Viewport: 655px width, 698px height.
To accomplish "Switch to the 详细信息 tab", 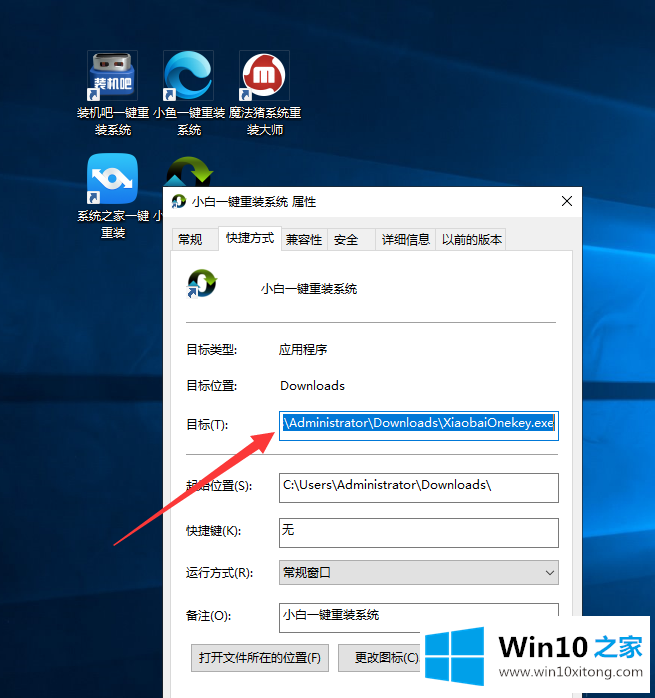I will coord(406,239).
